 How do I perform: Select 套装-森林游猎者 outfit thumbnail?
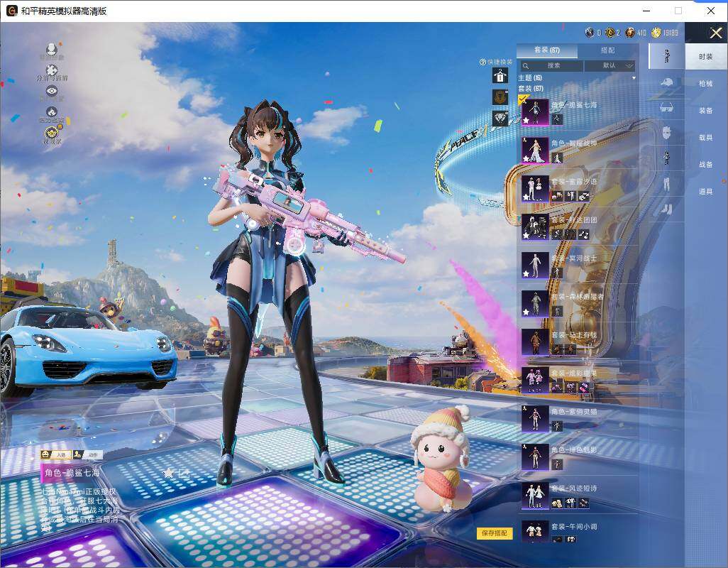click(x=535, y=303)
